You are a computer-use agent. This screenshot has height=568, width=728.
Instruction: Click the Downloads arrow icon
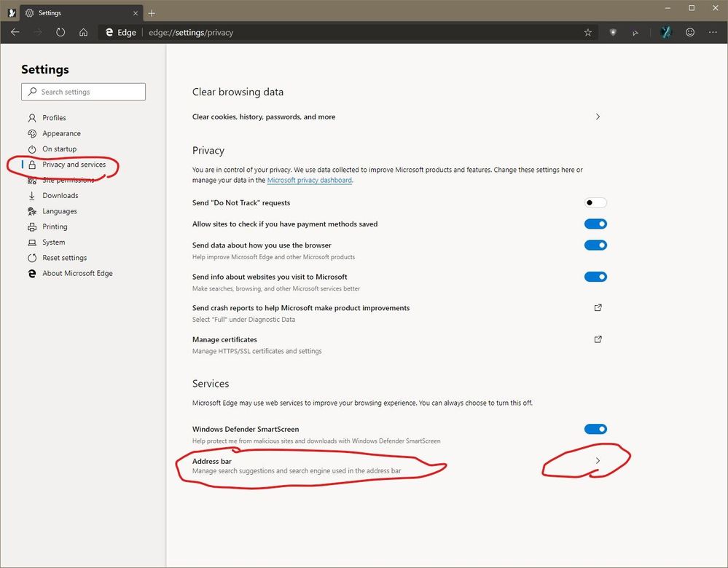[x=32, y=196]
